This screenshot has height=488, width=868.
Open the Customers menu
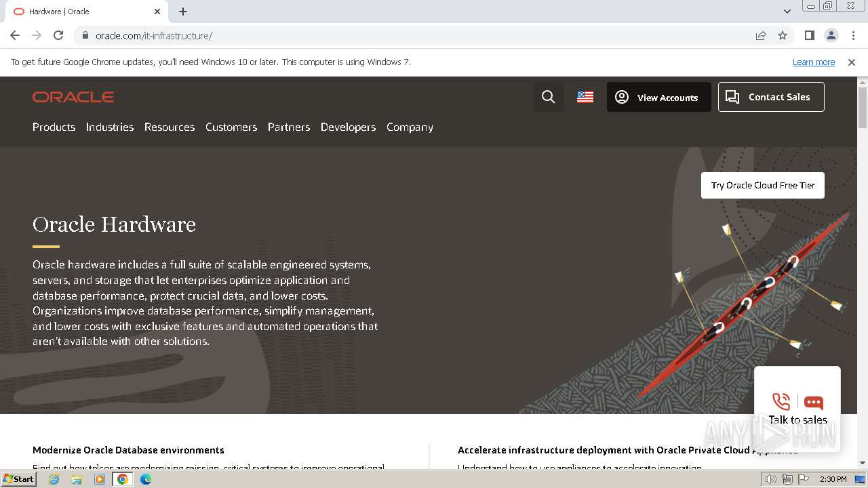231,127
